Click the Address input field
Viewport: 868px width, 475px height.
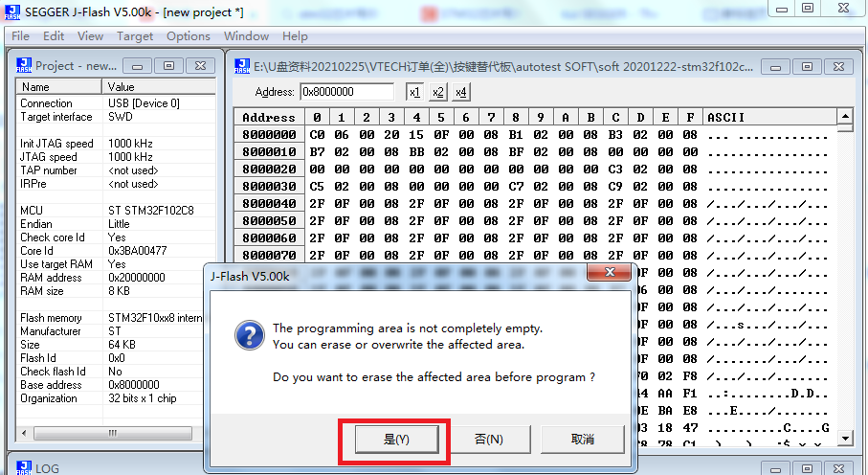(x=347, y=92)
